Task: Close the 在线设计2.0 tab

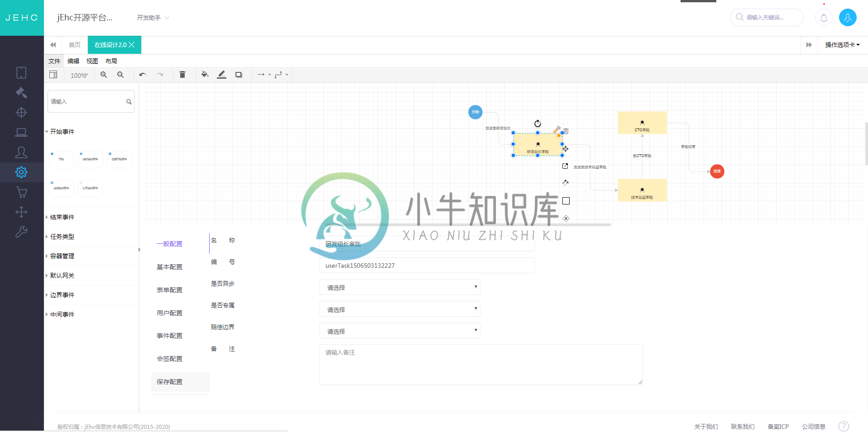Action: click(132, 45)
